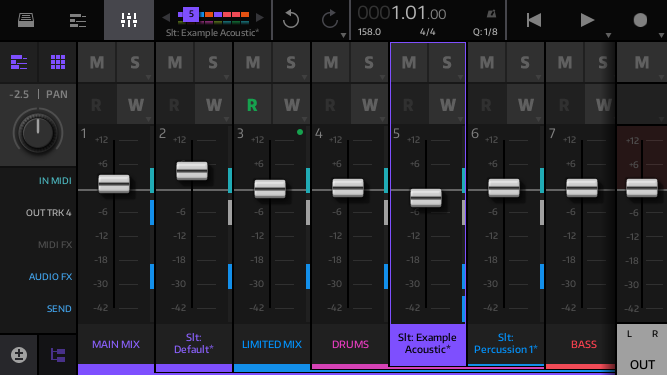The image size is (667, 375).
Task: Click the Q:1/8 quantize setting
Action: coord(485,32)
